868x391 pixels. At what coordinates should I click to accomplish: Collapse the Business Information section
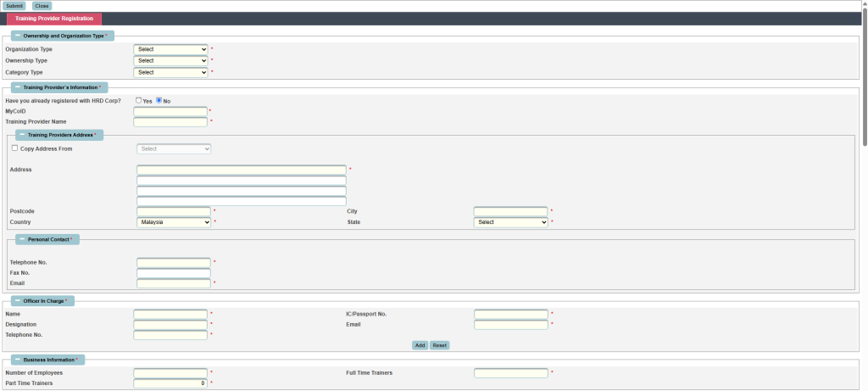point(18,360)
